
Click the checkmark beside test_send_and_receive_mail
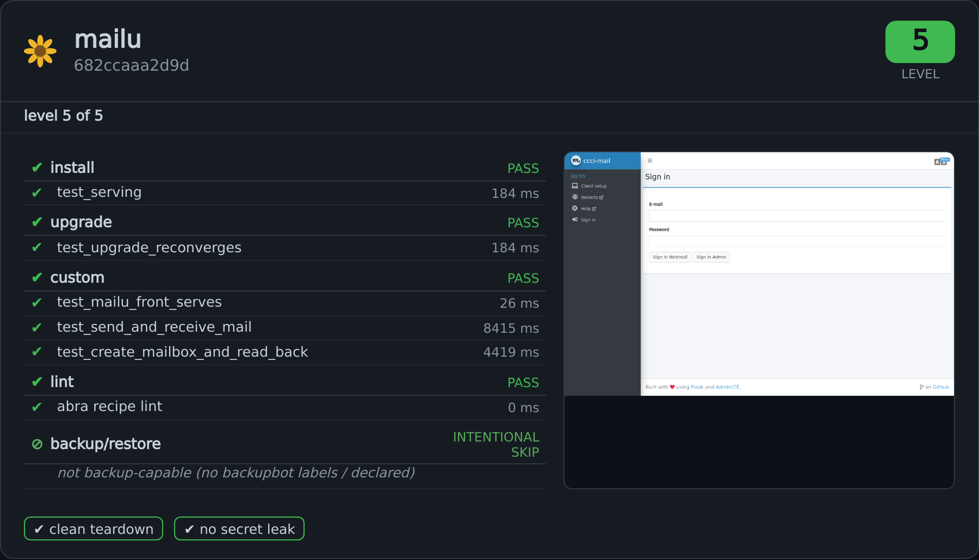click(x=37, y=328)
